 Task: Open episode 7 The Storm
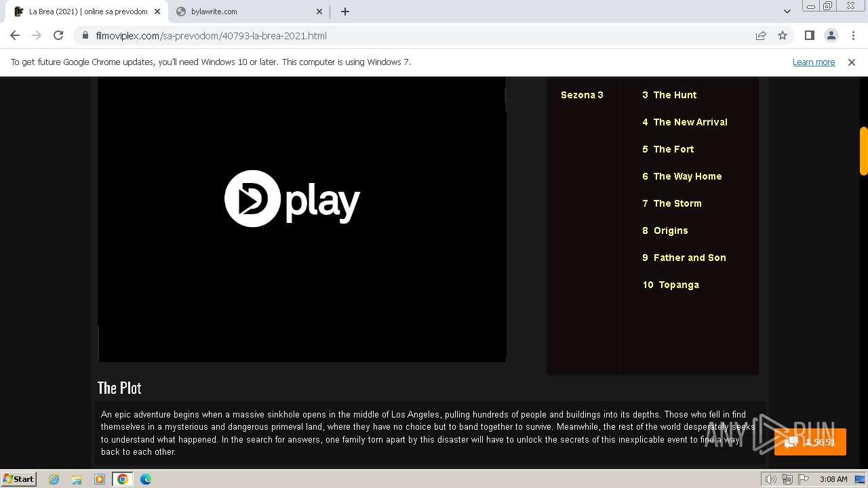click(672, 203)
